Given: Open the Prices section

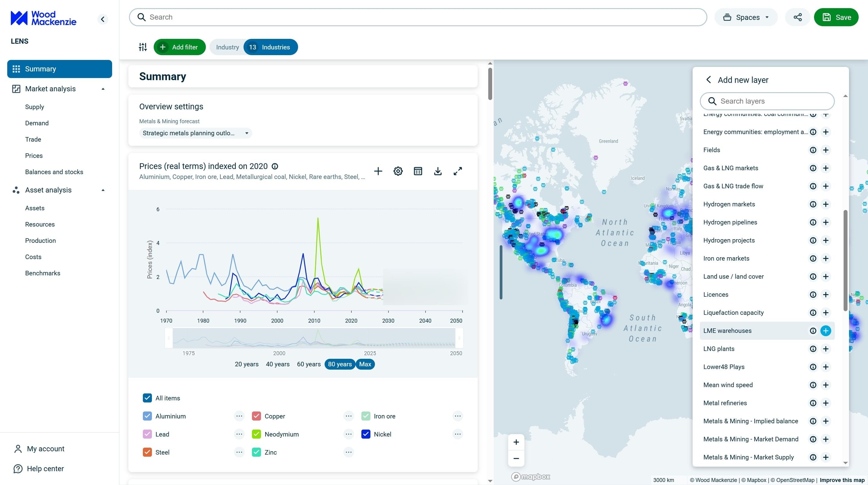Looking at the screenshot, I should [x=34, y=156].
